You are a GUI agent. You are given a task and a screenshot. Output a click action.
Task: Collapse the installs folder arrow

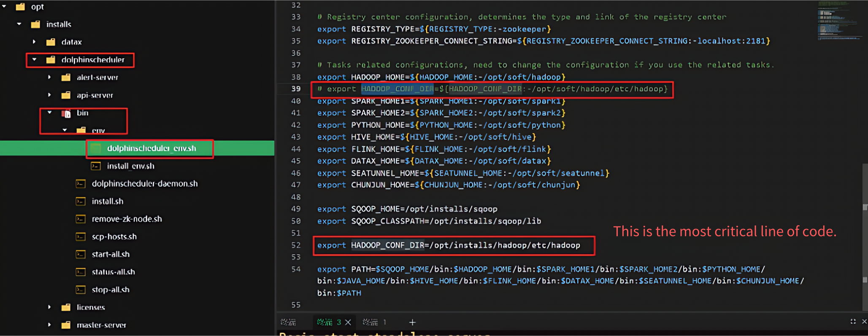tap(19, 24)
